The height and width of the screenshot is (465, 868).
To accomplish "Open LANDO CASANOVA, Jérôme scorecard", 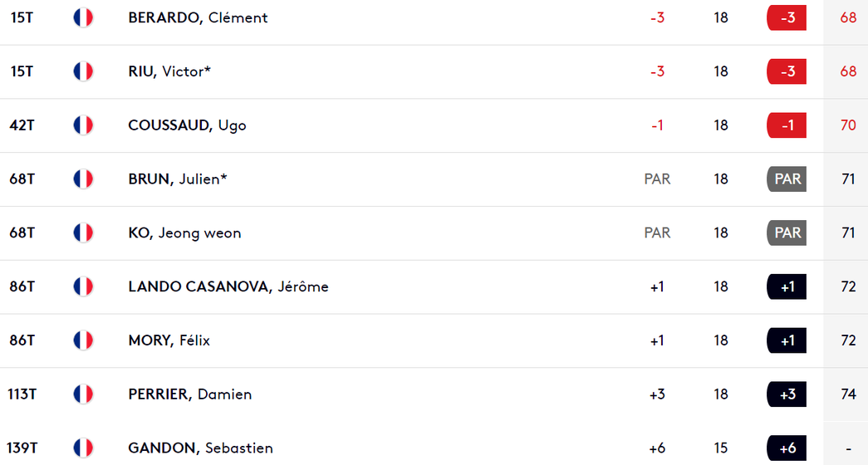I will (x=228, y=286).
